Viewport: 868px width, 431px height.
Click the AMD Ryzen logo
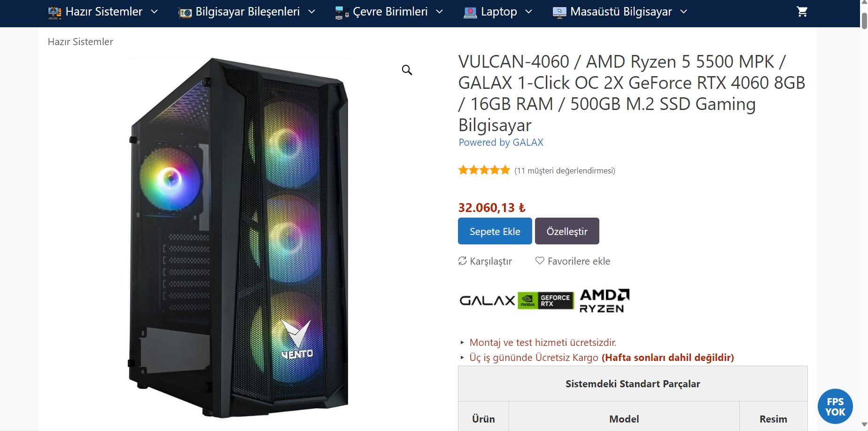[x=604, y=301]
